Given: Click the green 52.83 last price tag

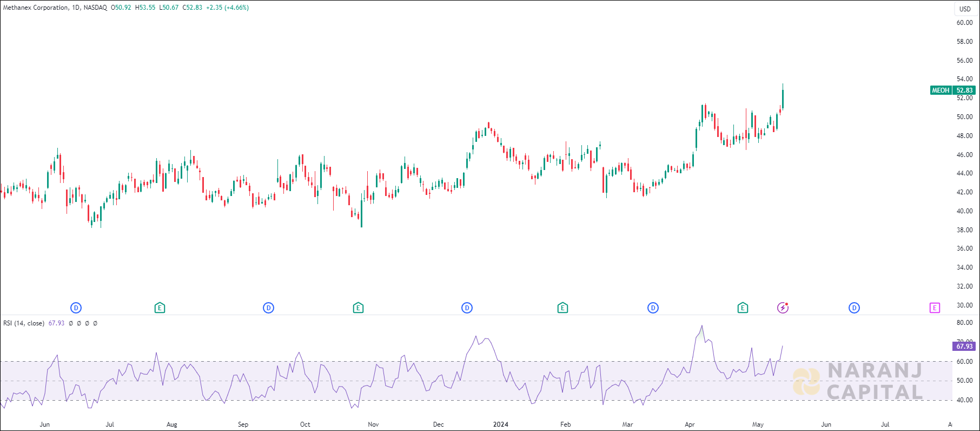Looking at the screenshot, I should 964,90.
